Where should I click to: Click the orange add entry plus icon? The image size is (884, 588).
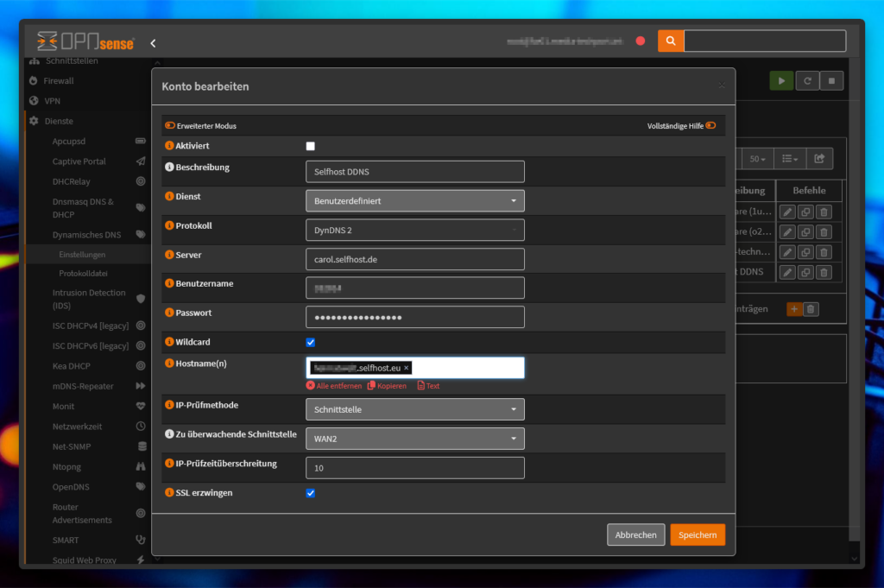(794, 308)
